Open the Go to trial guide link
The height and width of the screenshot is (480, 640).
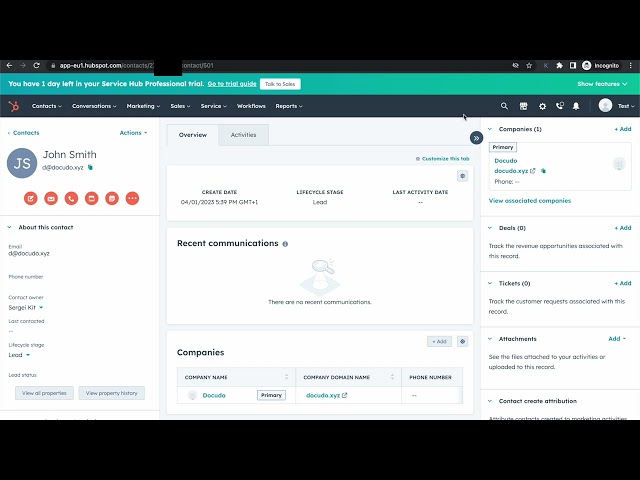[232, 84]
